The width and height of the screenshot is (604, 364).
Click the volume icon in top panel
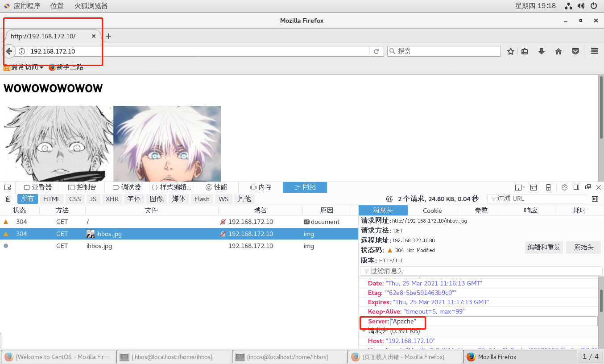(x=581, y=6)
